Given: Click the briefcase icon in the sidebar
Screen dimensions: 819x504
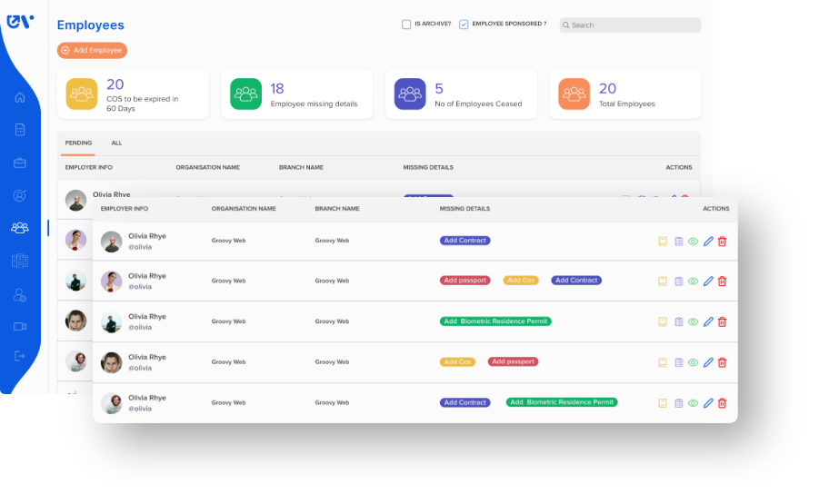Looking at the screenshot, I should [20, 163].
